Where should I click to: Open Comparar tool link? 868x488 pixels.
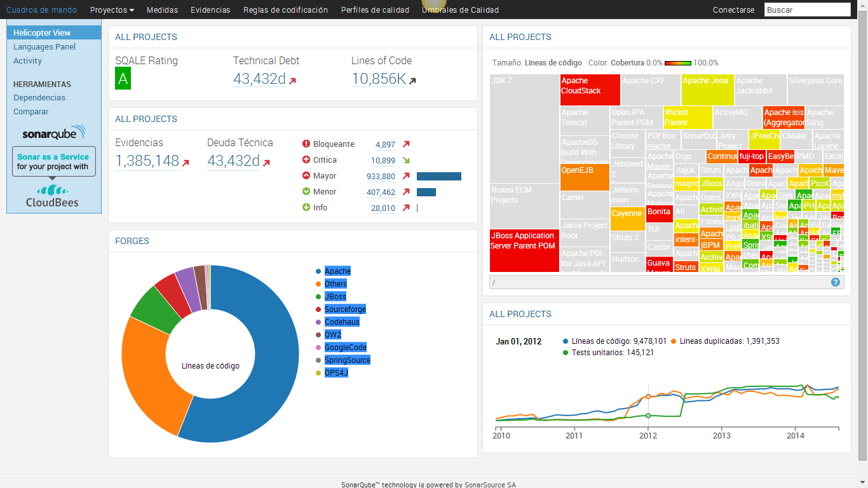pyautogui.click(x=31, y=112)
